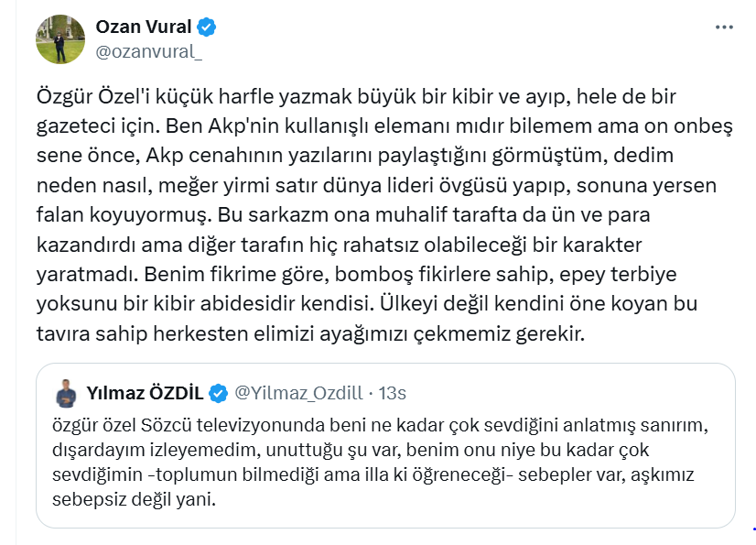Click the tweet line starting 'yoksunu bir kibir abidesidir'
756x545 pixels.
(x=367, y=303)
